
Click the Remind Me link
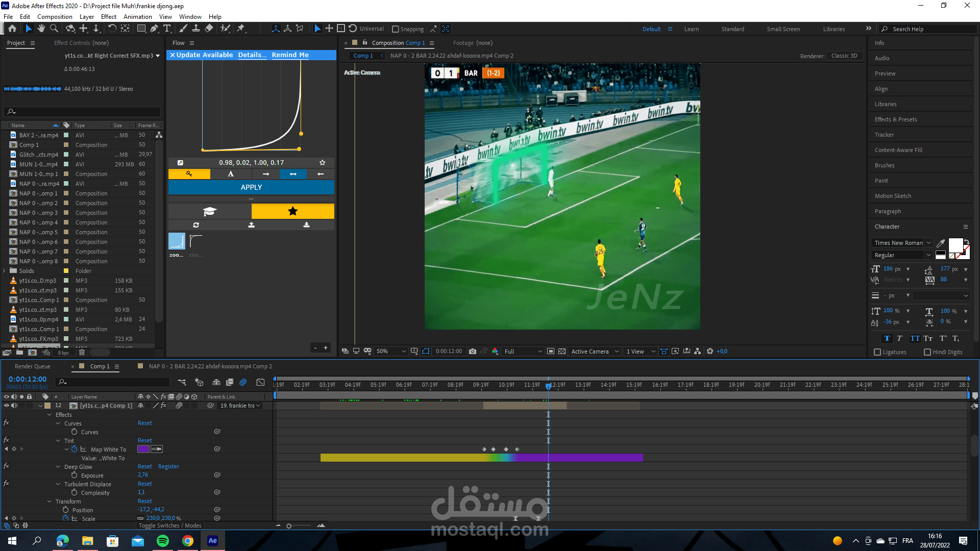click(x=290, y=55)
